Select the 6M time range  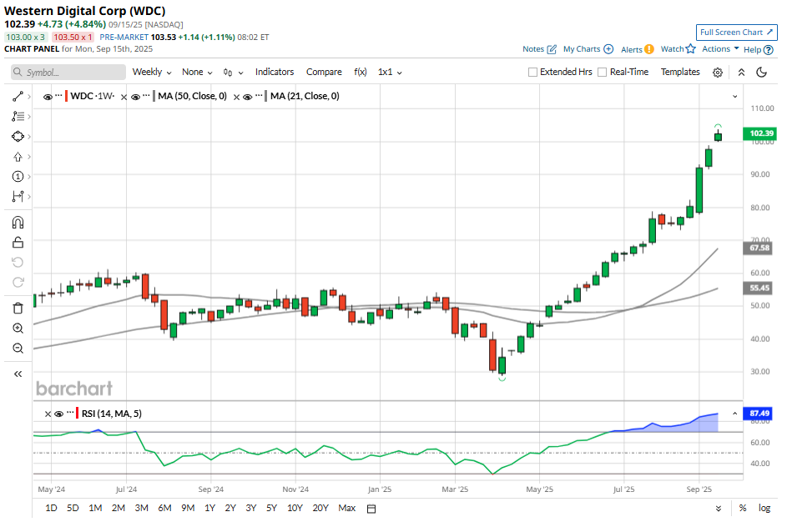[164, 508]
